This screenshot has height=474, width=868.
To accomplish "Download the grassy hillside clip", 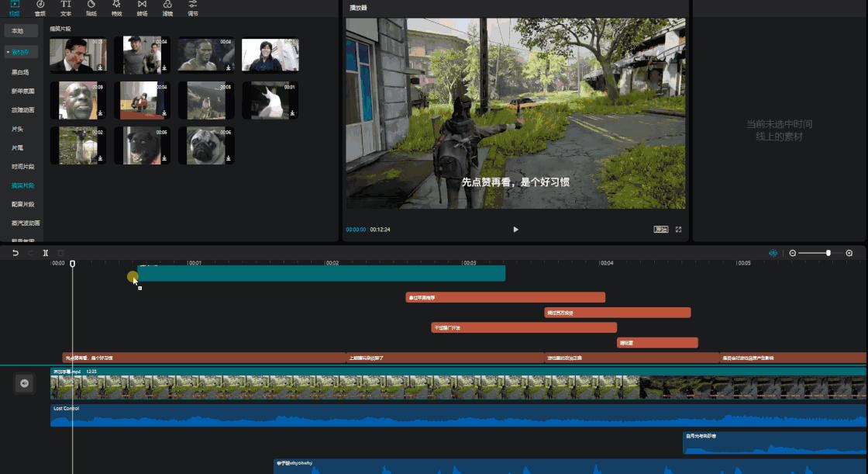I will pos(228,113).
